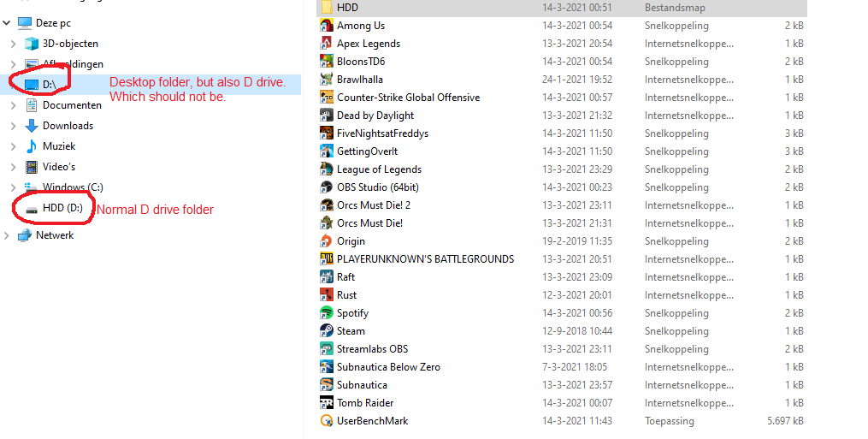
Task: Click date 7-3-2021 18:05 for Subnautica Below Zero
Action: coord(575,367)
